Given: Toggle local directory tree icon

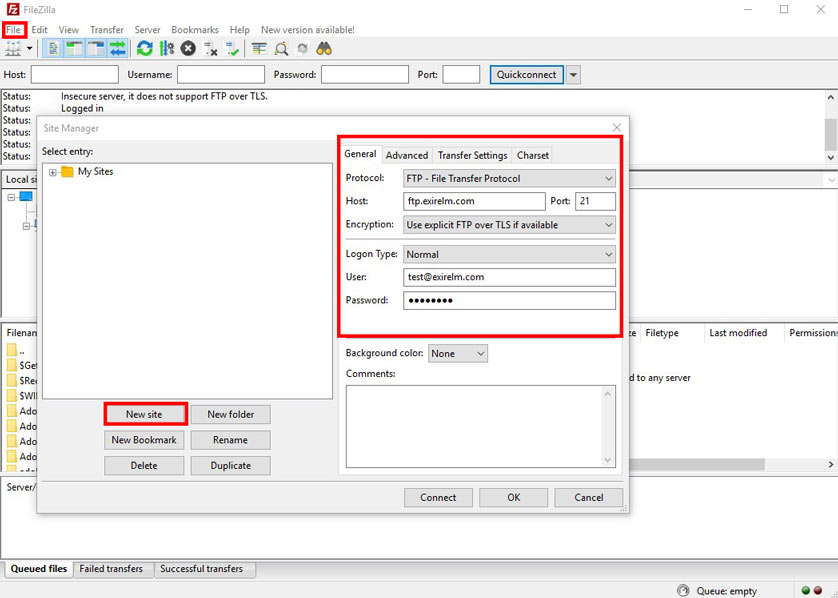Looking at the screenshot, I should tap(74, 49).
